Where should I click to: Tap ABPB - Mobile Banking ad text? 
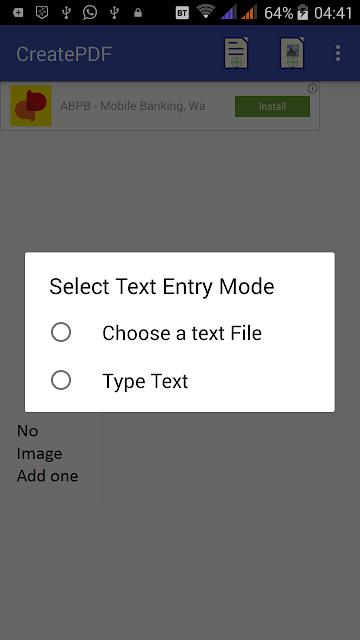pyautogui.click(x=133, y=106)
